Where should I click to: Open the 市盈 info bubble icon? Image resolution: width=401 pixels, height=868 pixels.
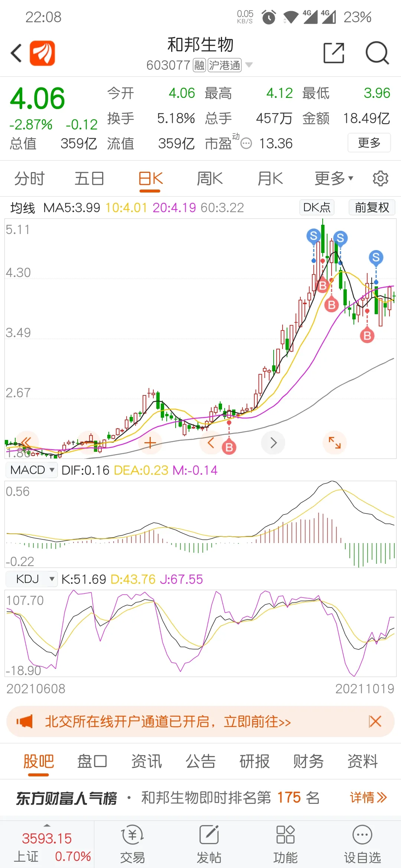coord(246,143)
